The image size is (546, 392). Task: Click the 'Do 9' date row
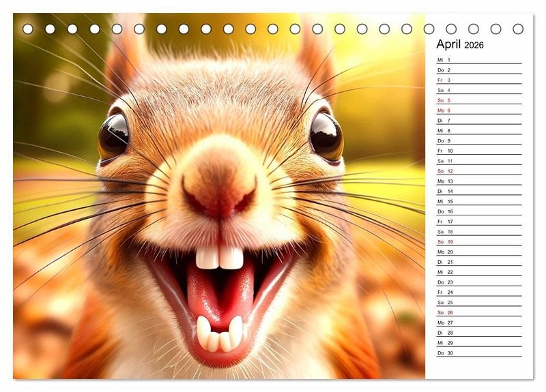tap(479, 140)
